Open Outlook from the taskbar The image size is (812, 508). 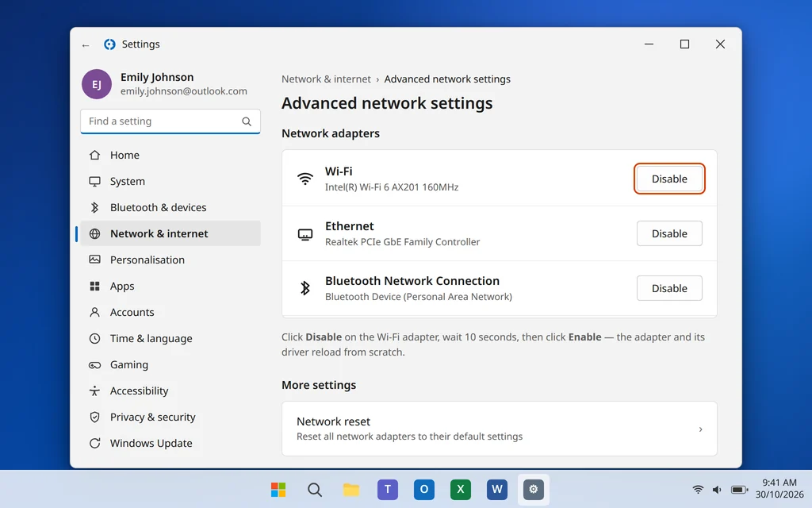[423, 489]
